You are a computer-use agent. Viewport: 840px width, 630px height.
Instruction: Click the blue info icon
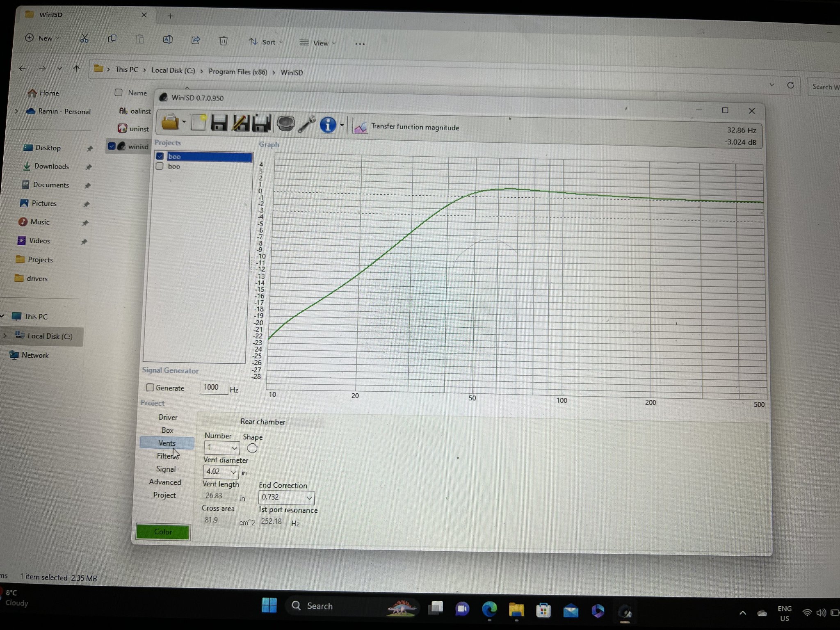(328, 125)
